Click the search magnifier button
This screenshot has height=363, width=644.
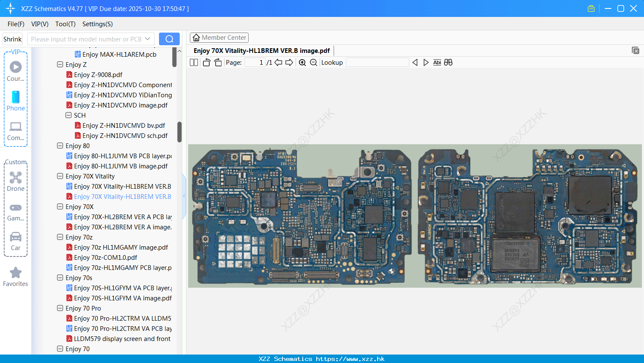point(169,39)
